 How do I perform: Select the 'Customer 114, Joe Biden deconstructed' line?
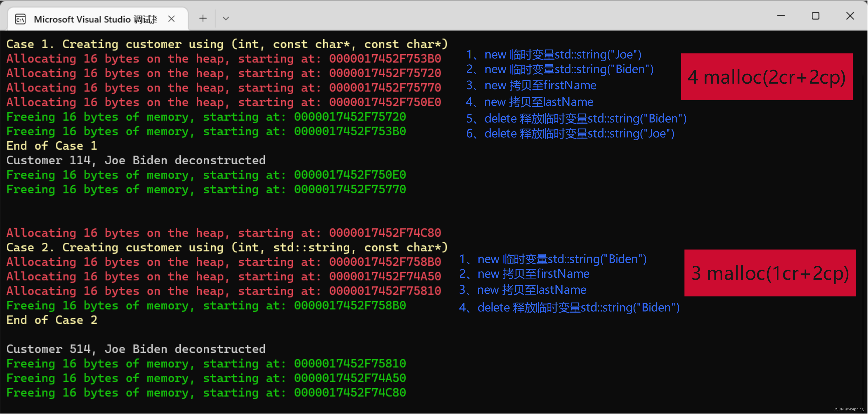(x=135, y=160)
